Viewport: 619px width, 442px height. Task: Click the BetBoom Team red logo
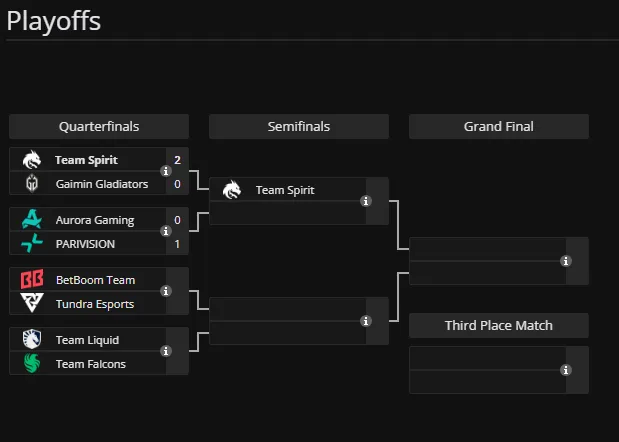[x=32, y=279]
